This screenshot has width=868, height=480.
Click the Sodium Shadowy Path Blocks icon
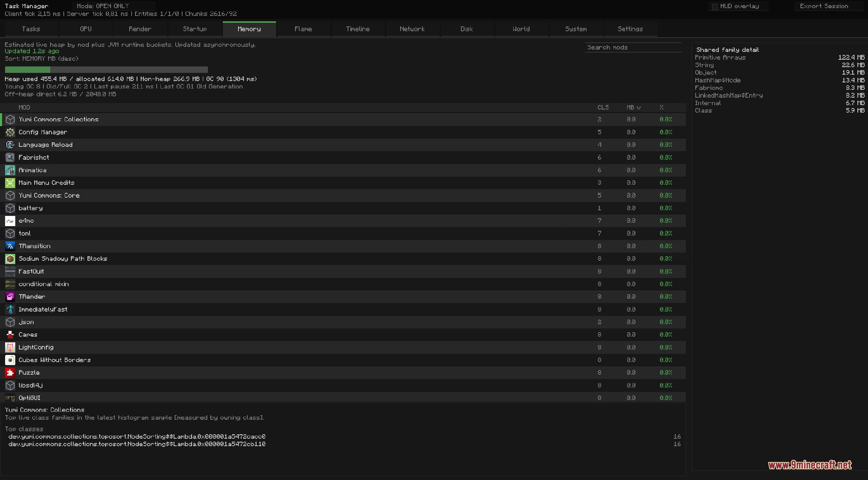pos(10,259)
